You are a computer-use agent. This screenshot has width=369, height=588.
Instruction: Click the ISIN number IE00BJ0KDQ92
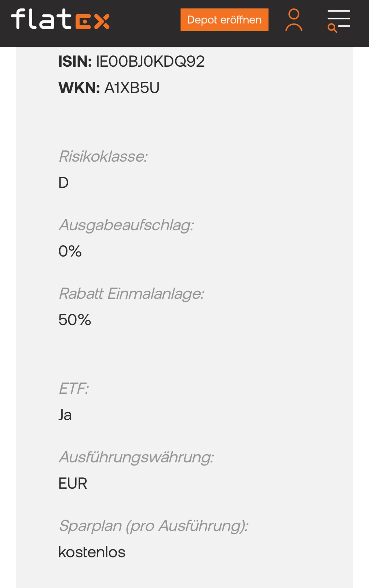[150, 61]
